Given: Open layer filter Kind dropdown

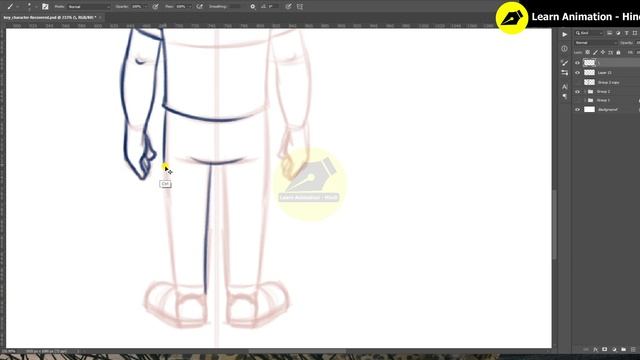Looking at the screenshot, I should pos(589,33).
